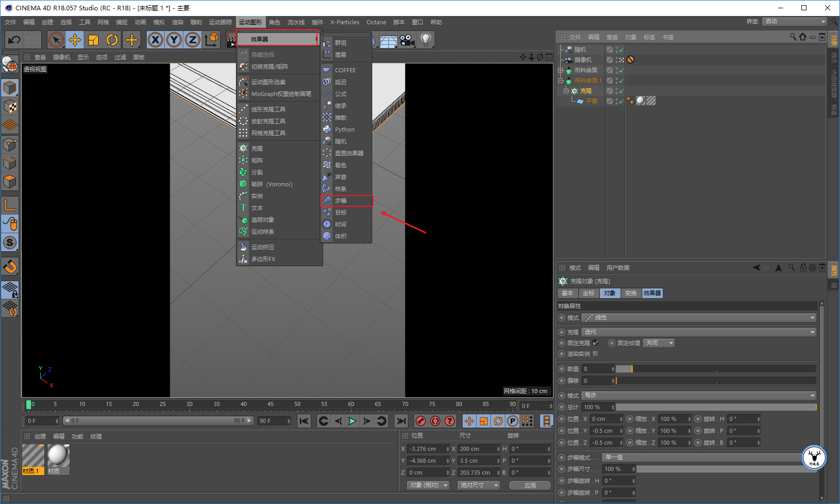Click the lock icon in attribute manager
Image resolution: width=840 pixels, height=504 pixels.
point(803,267)
